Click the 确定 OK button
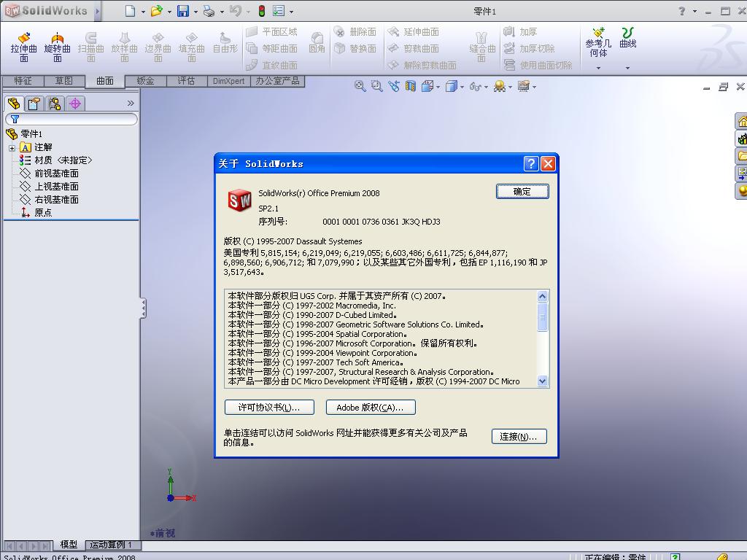This screenshot has height=560, width=747. [x=522, y=192]
